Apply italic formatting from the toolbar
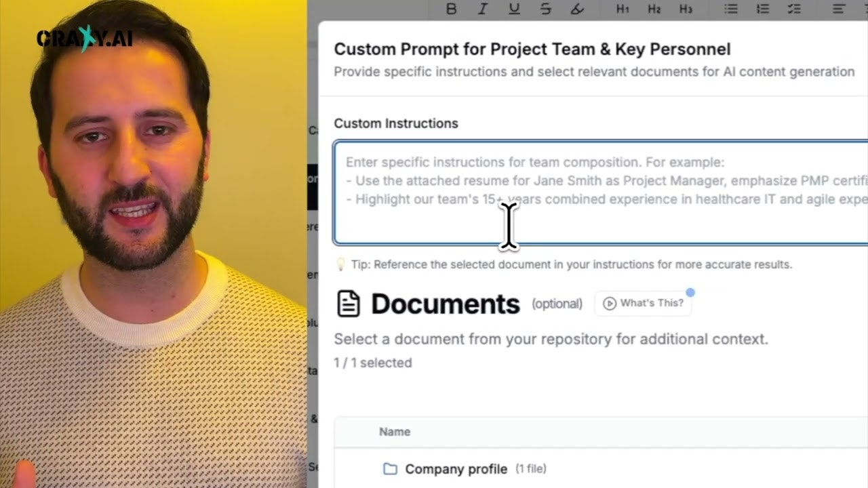The height and width of the screenshot is (488, 868). pos(483,9)
